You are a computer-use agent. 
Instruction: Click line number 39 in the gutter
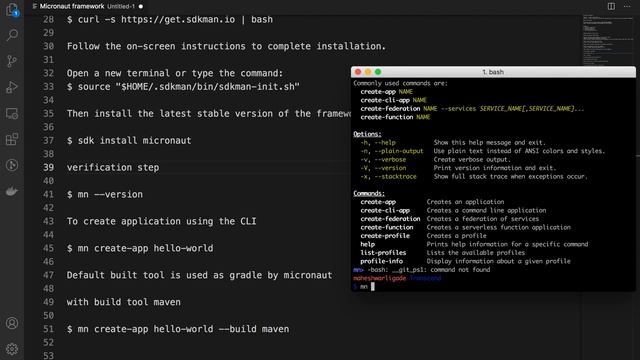click(49, 167)
